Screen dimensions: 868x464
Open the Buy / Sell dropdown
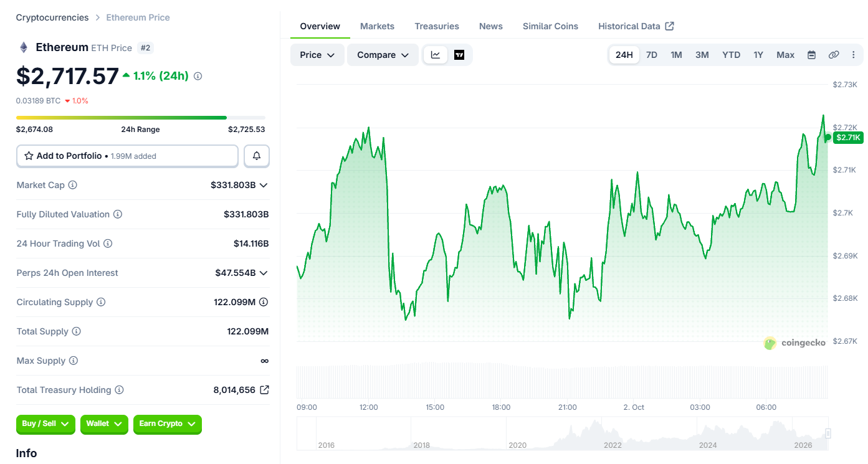45,424
